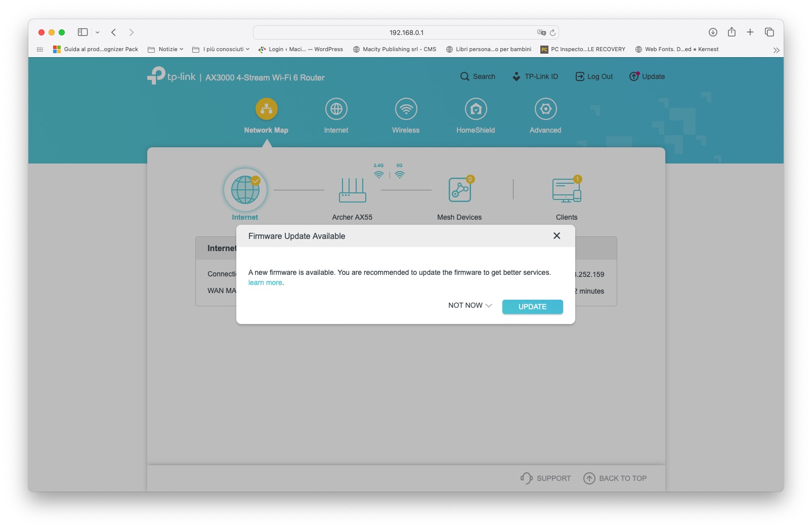812x529 pixels.
Task: Click the Clients count badge
Action: [x=578, y=179]
